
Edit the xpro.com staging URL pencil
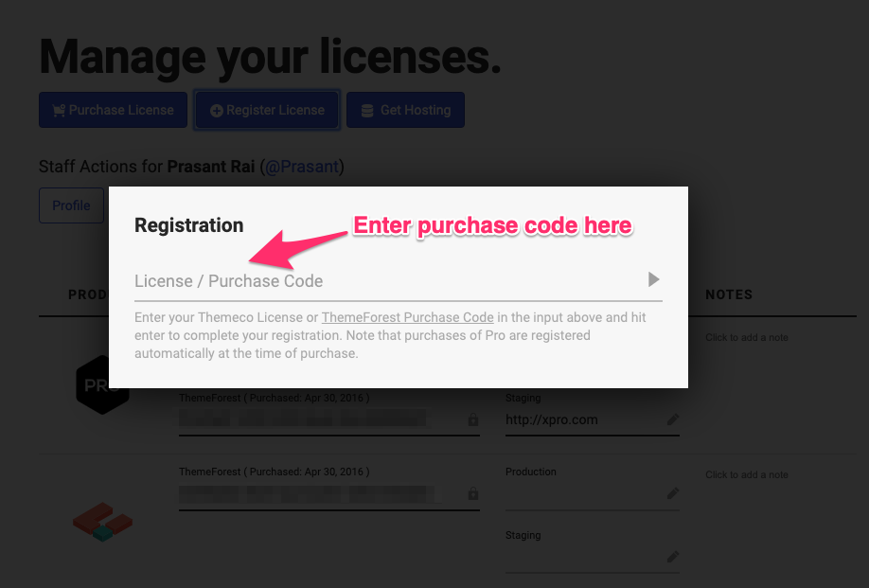coord(673,419)
